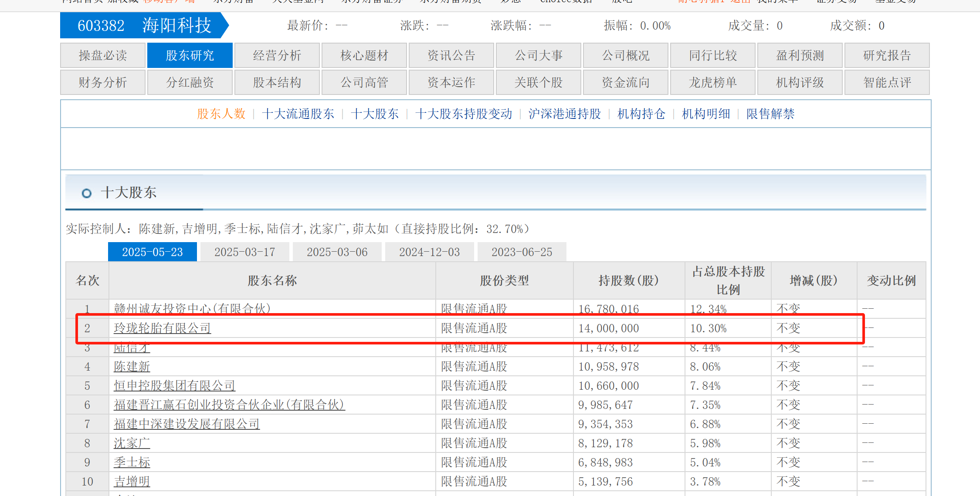Select the 2025-05-23 date tab

point(153,252)
